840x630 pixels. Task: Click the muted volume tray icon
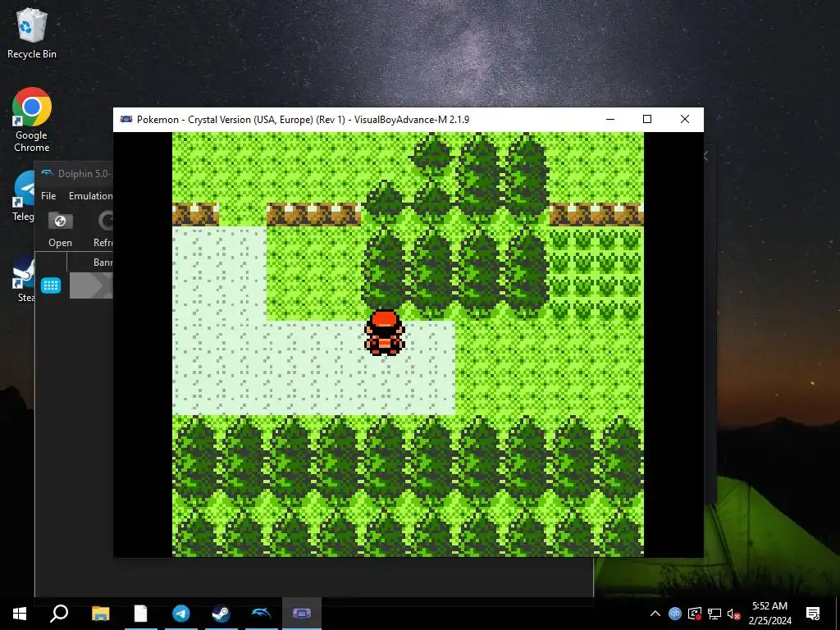pos(733,614)
